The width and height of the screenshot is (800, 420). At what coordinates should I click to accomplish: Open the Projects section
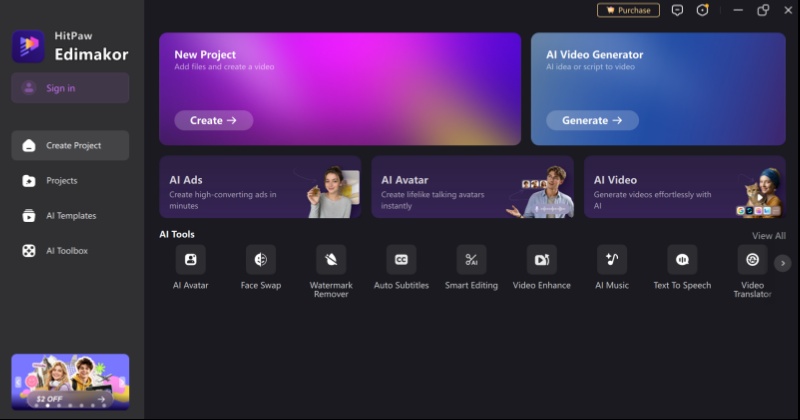tap(70, 181)
